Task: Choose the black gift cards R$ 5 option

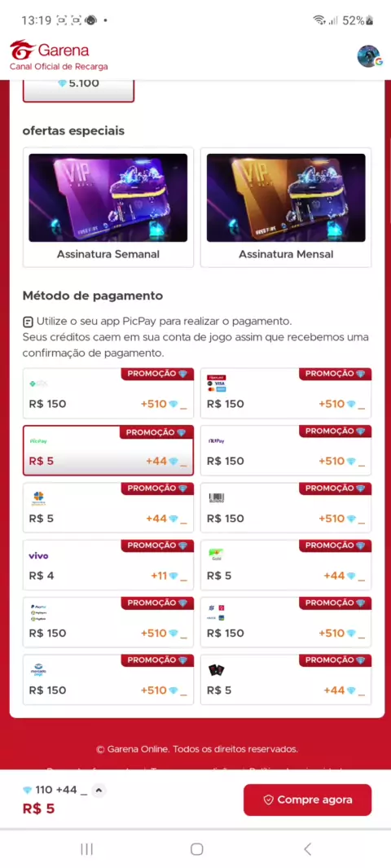Action: (x=285, y=679)
